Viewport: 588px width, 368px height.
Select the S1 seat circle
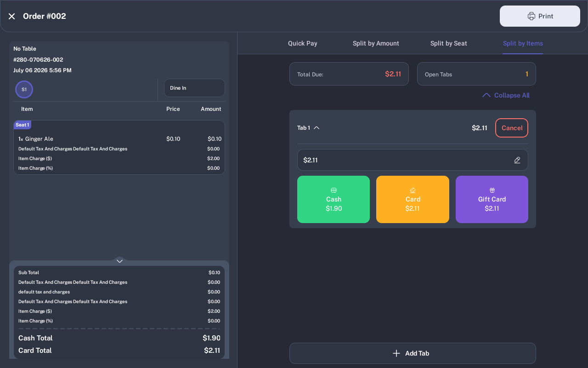point(24,89)
